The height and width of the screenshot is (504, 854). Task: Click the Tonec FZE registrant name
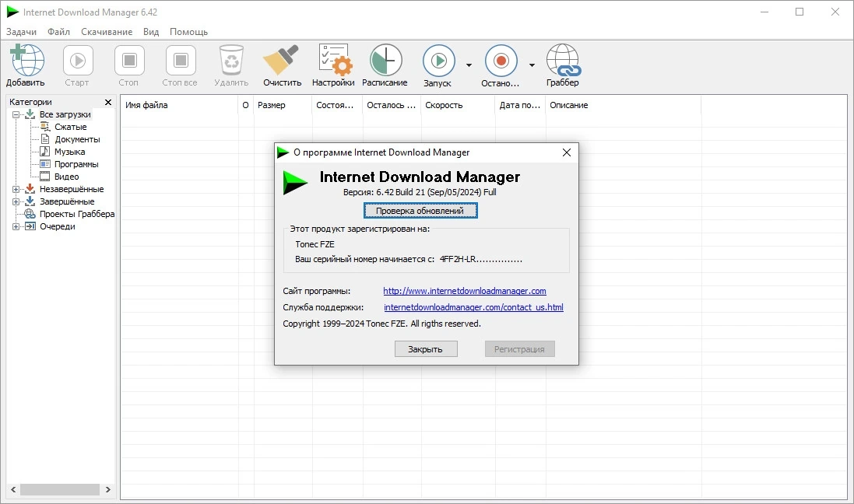[x=315, y=244]
